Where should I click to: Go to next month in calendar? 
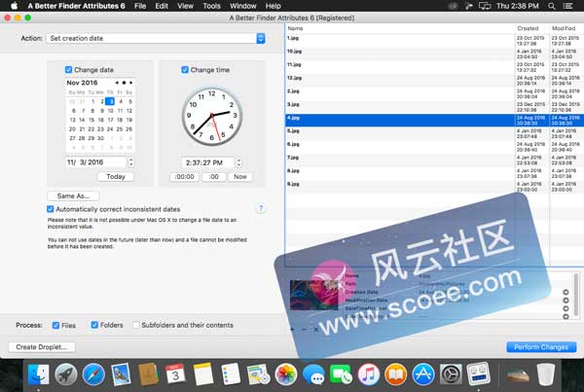(x=130, y=83)
